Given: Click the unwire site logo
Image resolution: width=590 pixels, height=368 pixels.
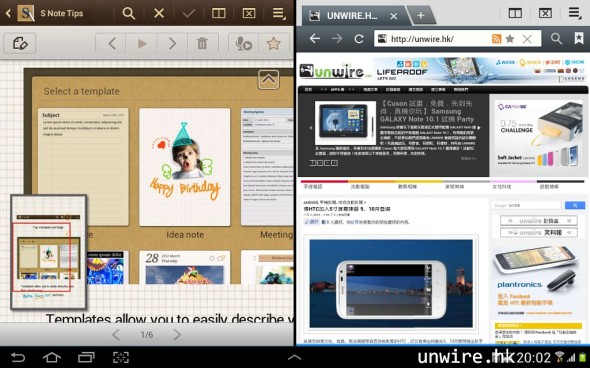Looking at the screenshot, I should point(335,71).
